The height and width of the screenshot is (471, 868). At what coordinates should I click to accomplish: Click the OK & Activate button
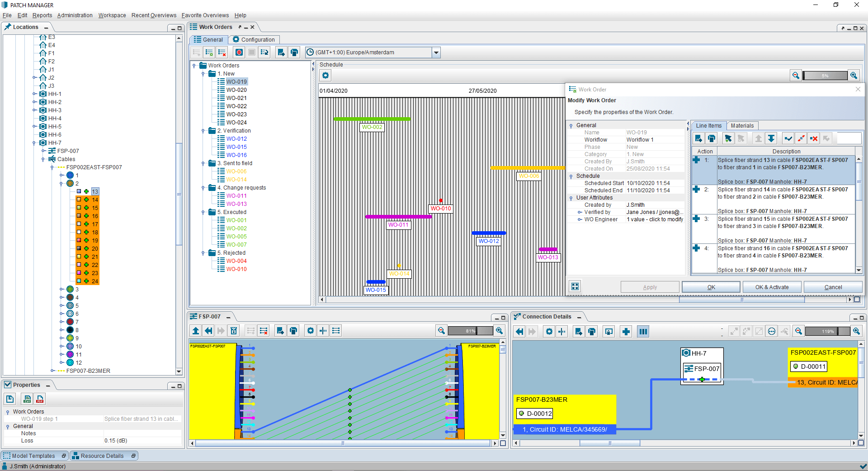point(772,287)
